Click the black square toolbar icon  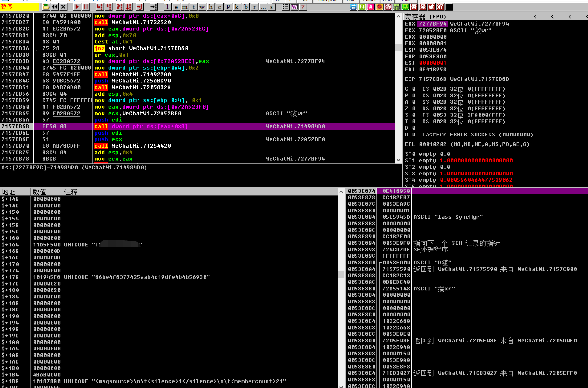[449, 7]
